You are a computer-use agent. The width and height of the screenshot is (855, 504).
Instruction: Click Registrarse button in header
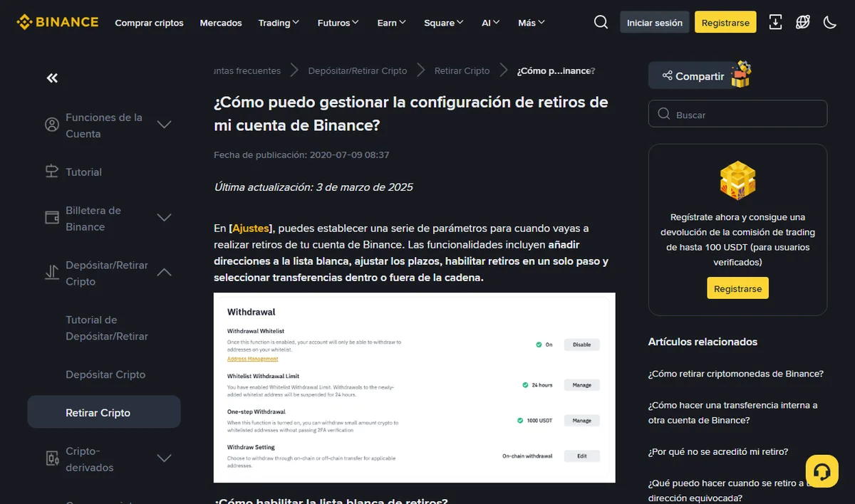[725, 23]
